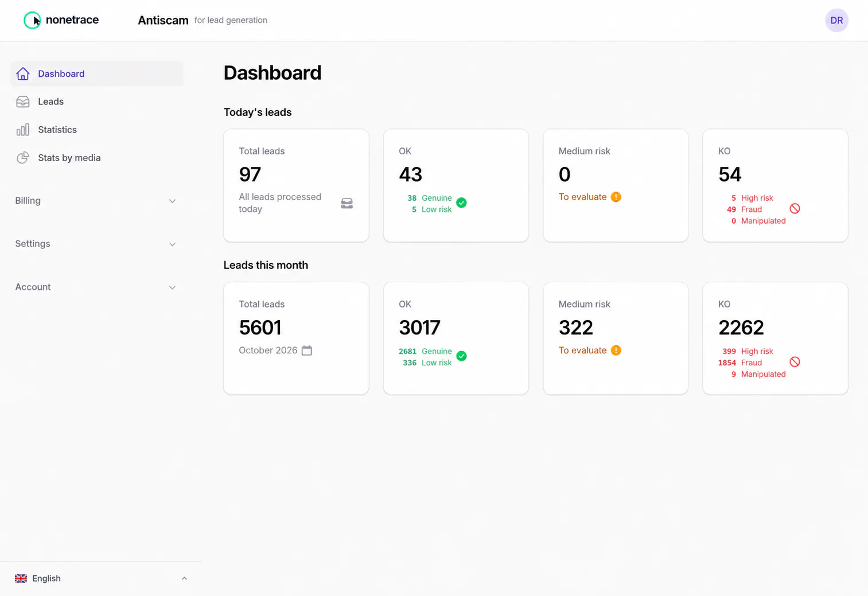Click the October 2026 label
The width and height of the screenshot is (868, 596).
[x=268, y=350]
